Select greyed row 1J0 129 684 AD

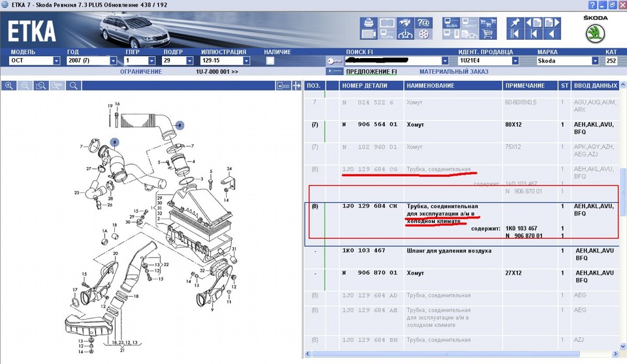462,297
